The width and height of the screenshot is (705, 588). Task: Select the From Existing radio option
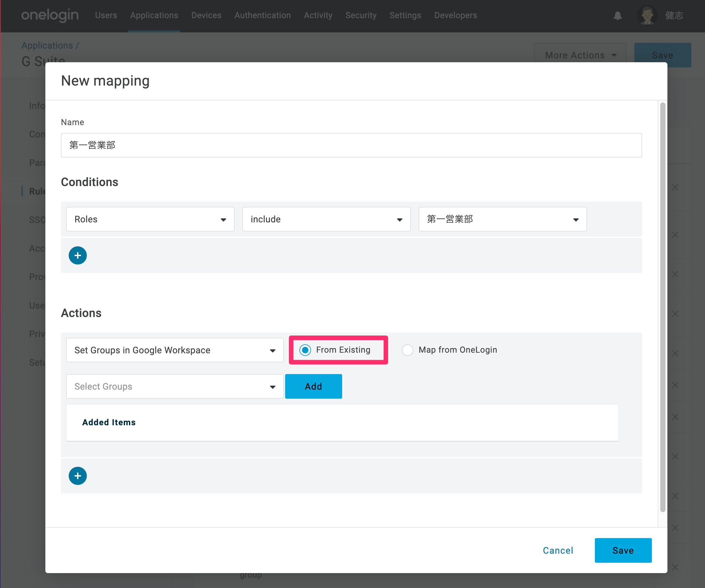305,350
